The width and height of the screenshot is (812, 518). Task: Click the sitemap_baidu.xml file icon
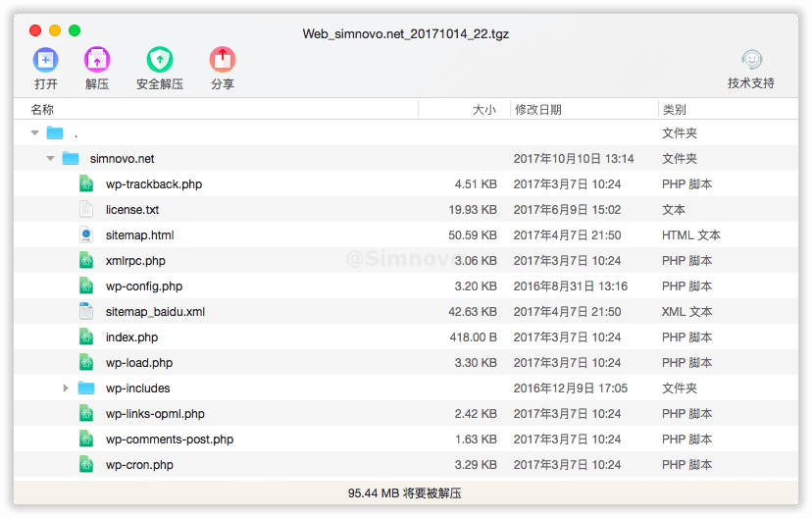click(86, 311)
